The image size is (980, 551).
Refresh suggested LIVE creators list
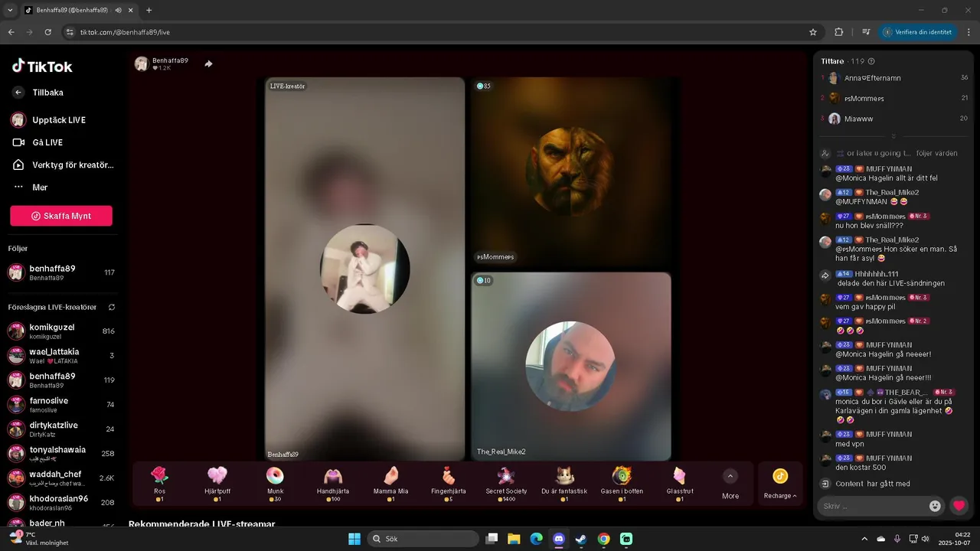(x=112, y=307)
